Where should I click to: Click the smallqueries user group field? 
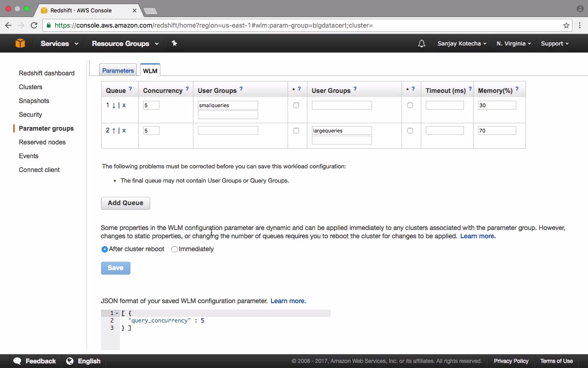(228, 105)
